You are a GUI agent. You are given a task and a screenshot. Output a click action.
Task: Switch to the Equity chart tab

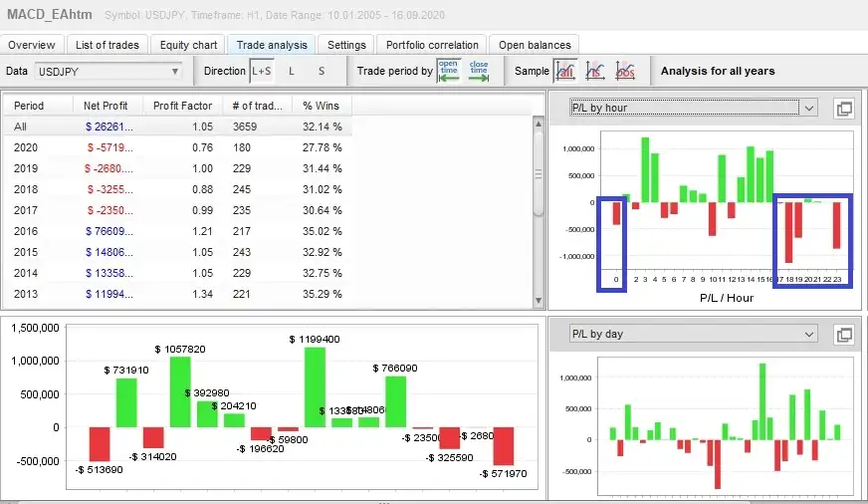(189, 45)
